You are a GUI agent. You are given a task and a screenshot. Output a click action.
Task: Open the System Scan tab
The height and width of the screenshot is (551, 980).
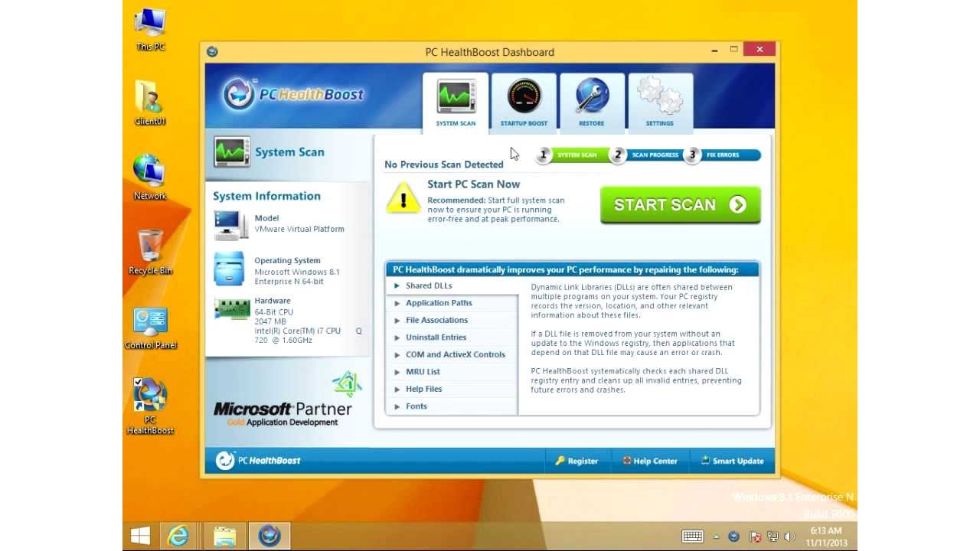tap(456, 103)
